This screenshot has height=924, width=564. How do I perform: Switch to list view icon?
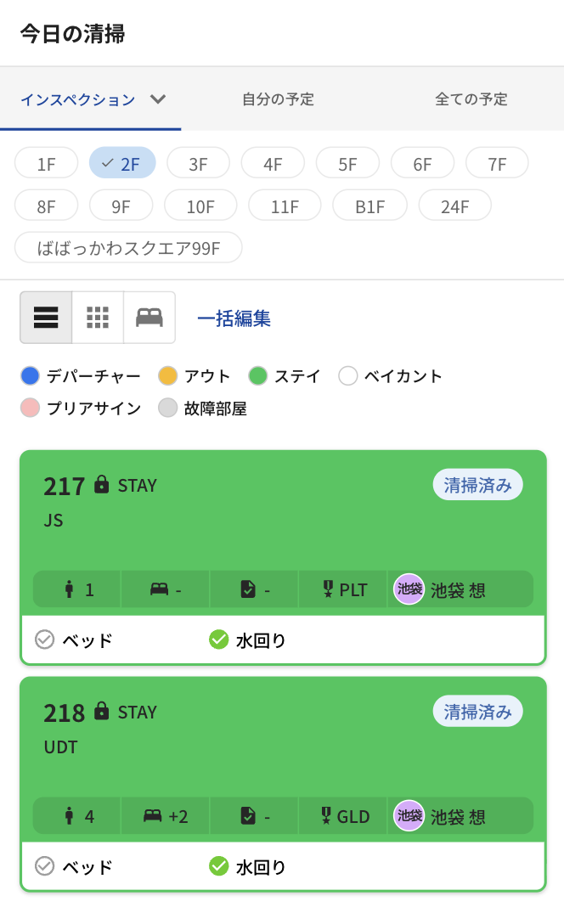tap(46, 318)
